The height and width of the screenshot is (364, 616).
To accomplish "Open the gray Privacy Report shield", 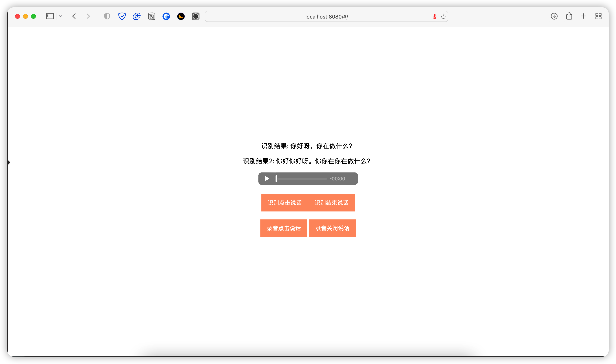I will click(107, 16).
